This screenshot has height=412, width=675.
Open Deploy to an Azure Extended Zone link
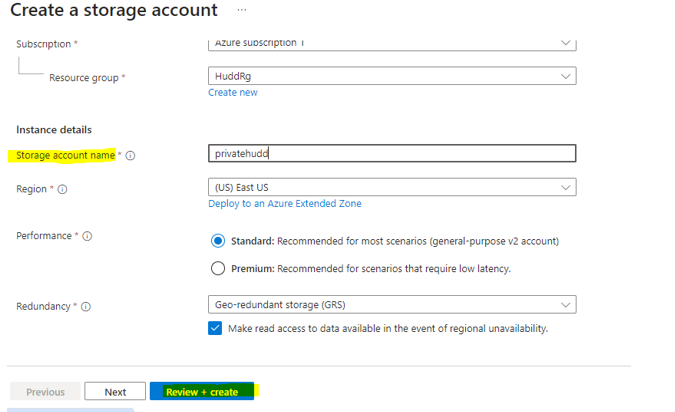285,204
